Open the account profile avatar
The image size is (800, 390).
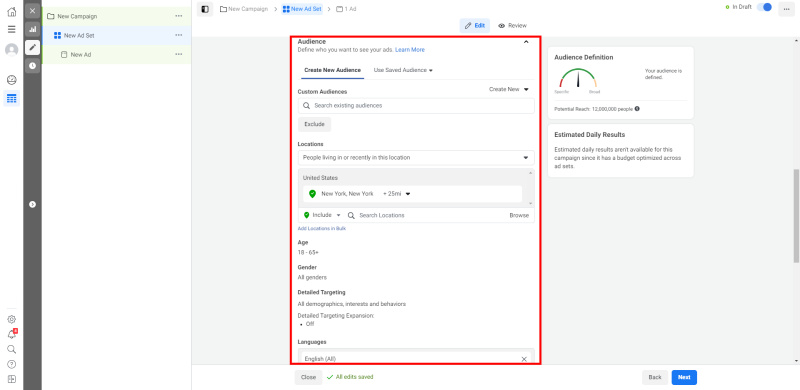pyautogui.click(x=11, y=50)
